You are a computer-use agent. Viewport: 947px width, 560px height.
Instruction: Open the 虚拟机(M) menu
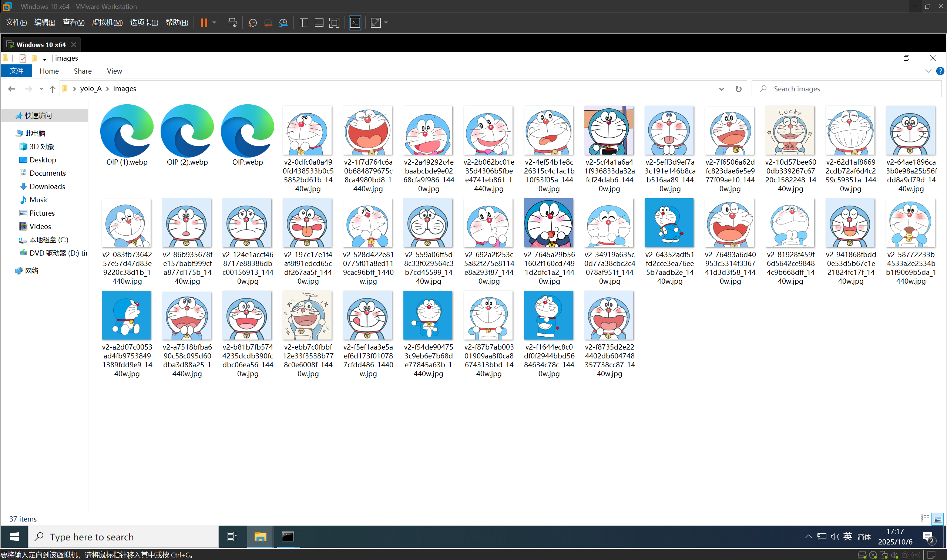[x=107, y=23]
